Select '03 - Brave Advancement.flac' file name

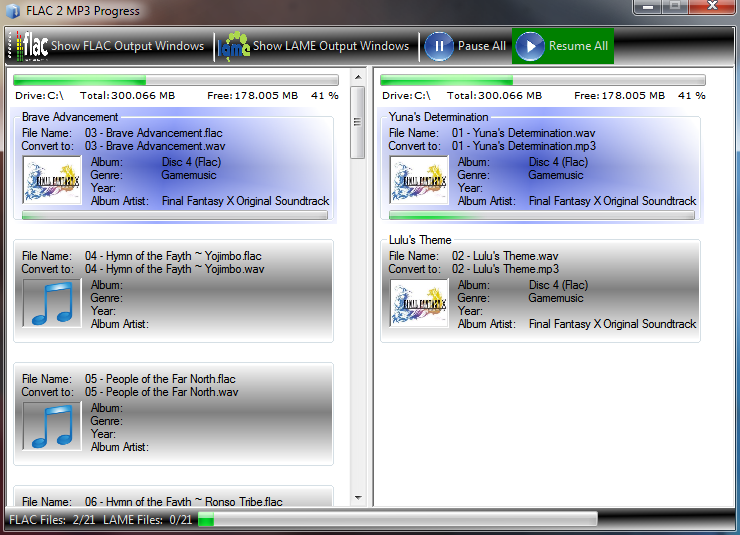153,133
